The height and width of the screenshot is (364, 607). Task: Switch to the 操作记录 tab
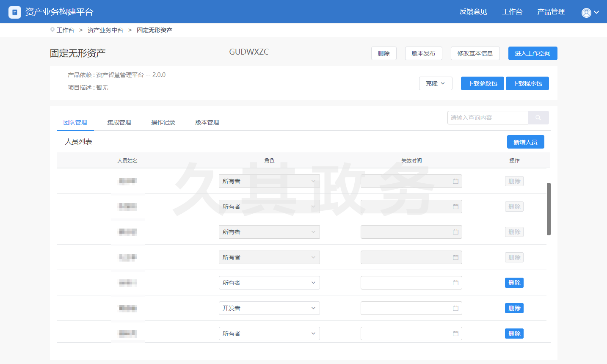pos(163,122)
